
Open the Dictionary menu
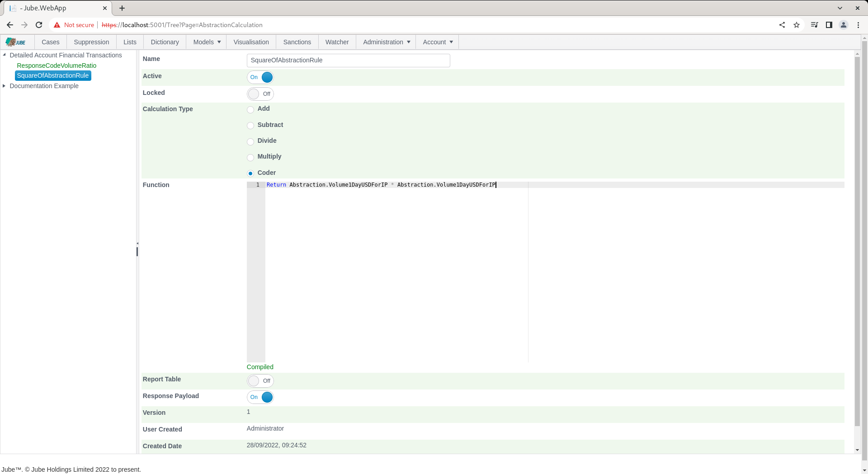tap(165, 42)
